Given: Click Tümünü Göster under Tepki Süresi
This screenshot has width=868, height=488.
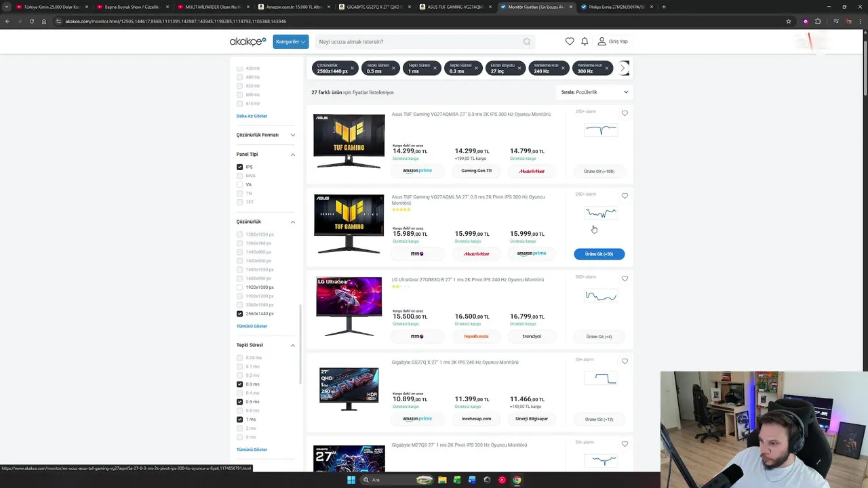Looking at the screenshot, I should [252, 449].
